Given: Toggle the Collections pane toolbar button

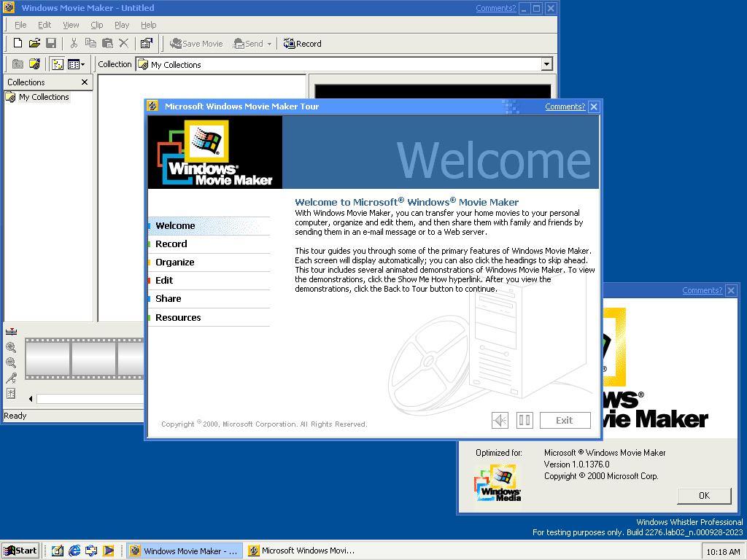Looking at the screenshot, I should pos(57,64).
